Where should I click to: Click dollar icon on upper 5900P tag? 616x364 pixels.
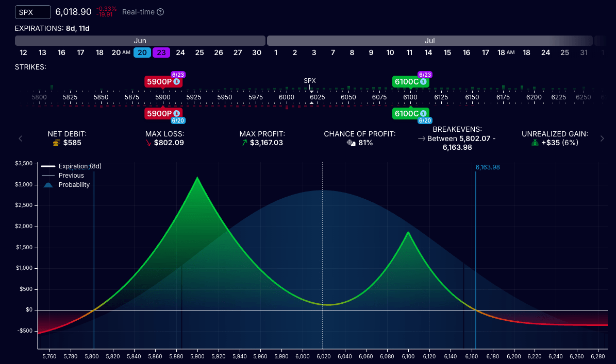tap(176, 81)
